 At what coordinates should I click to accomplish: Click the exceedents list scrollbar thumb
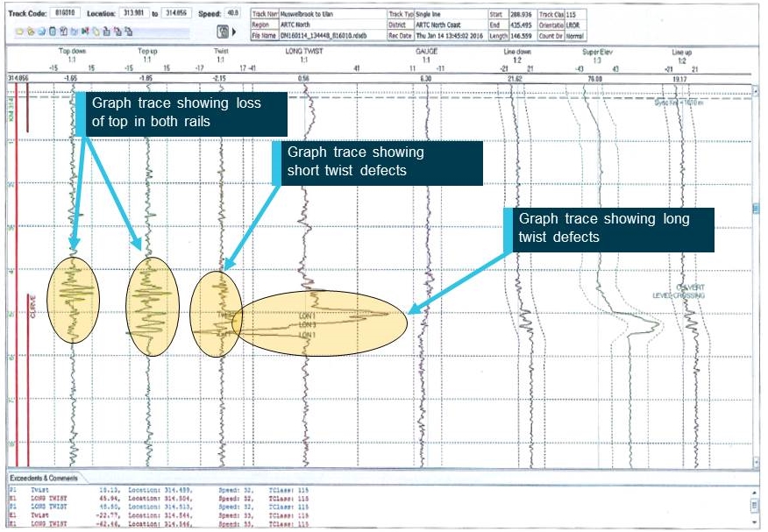[x=755, y=505]
